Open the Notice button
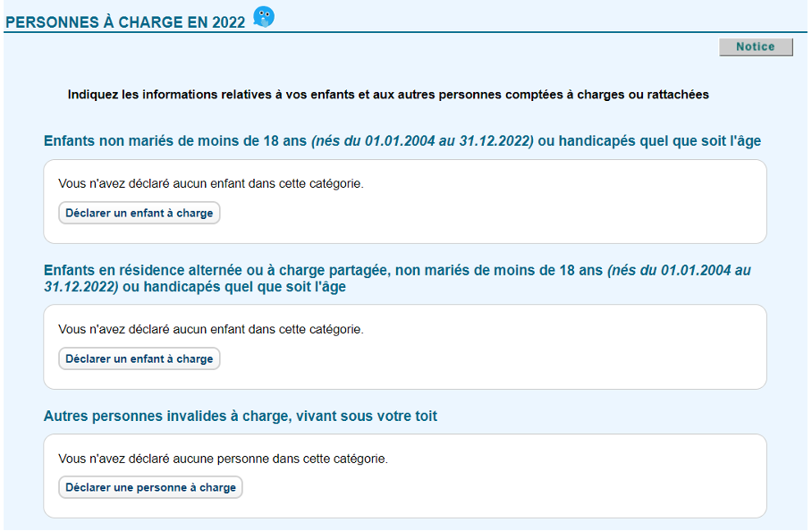This screenshot has width=812, height=531. tap(756, 46)
